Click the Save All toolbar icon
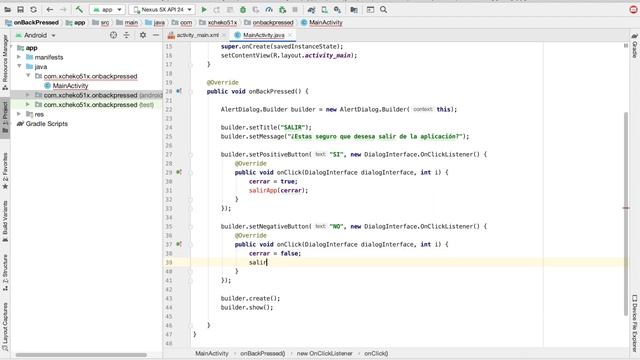 (x=20, y=9)
